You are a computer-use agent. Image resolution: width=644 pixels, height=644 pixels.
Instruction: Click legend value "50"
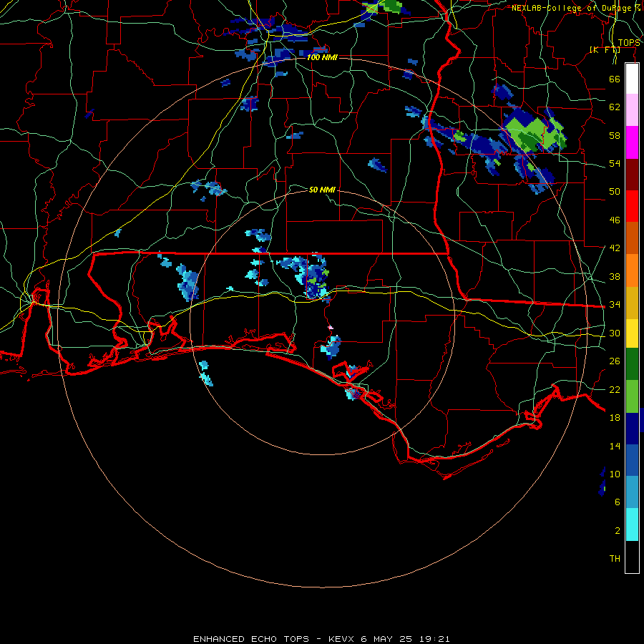(615, 192)
